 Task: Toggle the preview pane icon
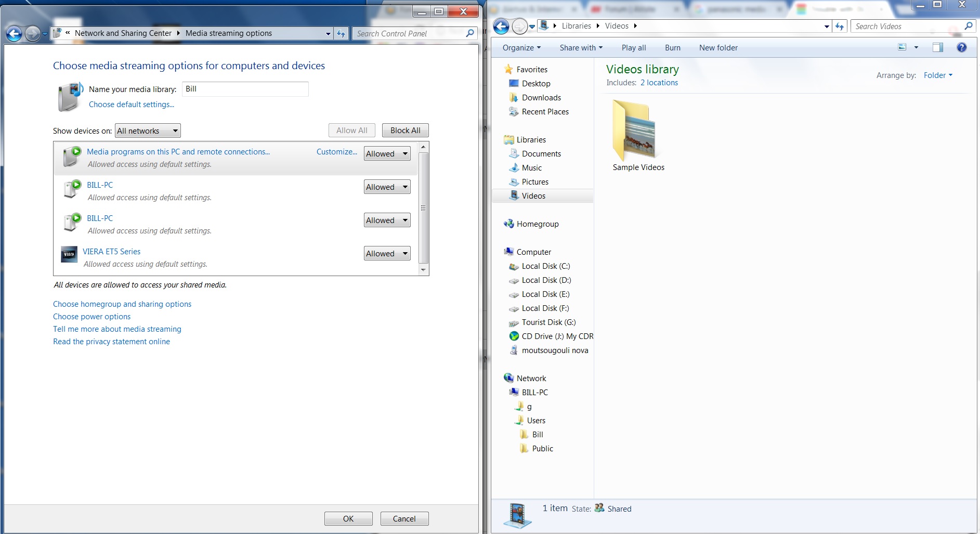coord(937,48)
